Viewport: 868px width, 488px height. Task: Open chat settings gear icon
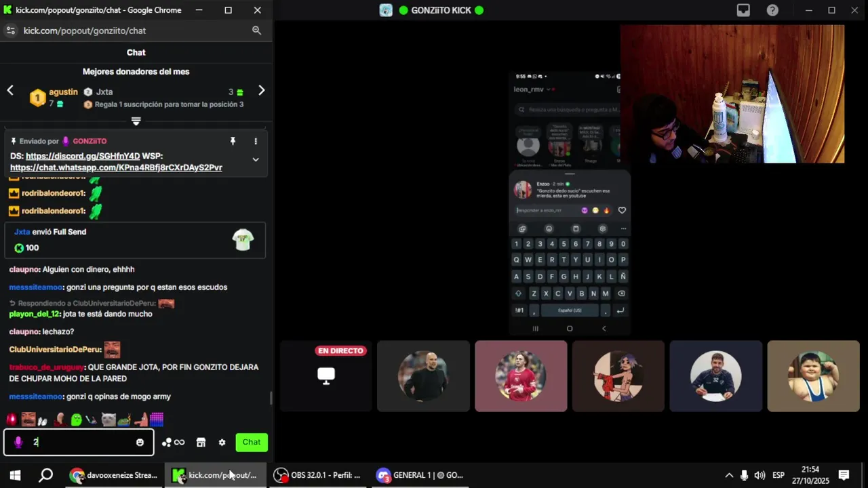(222, 443)
